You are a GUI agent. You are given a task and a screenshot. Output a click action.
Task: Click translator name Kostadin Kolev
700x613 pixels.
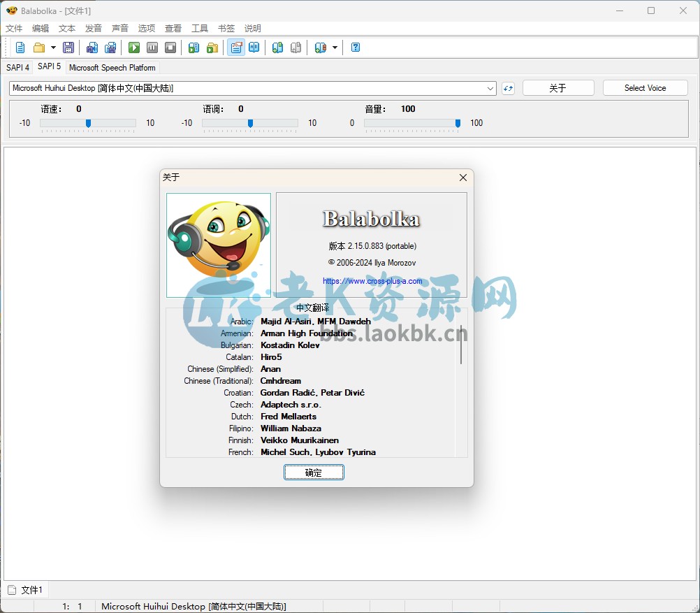[290, 345]
